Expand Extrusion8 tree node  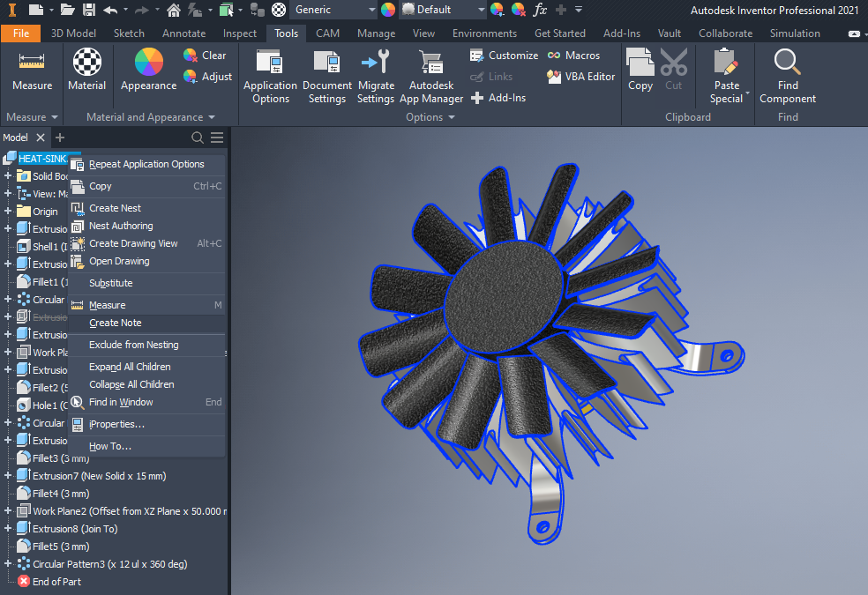pos(8,529)
